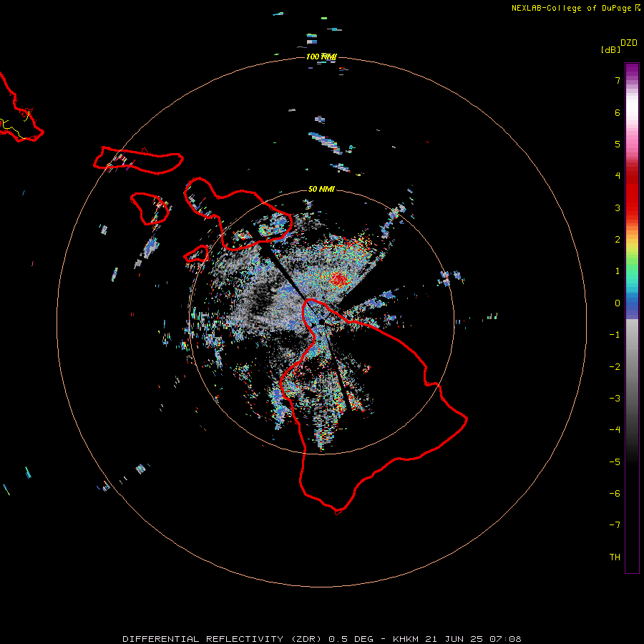Click the 50 NMI range ring label

click(x=321, y=189)
